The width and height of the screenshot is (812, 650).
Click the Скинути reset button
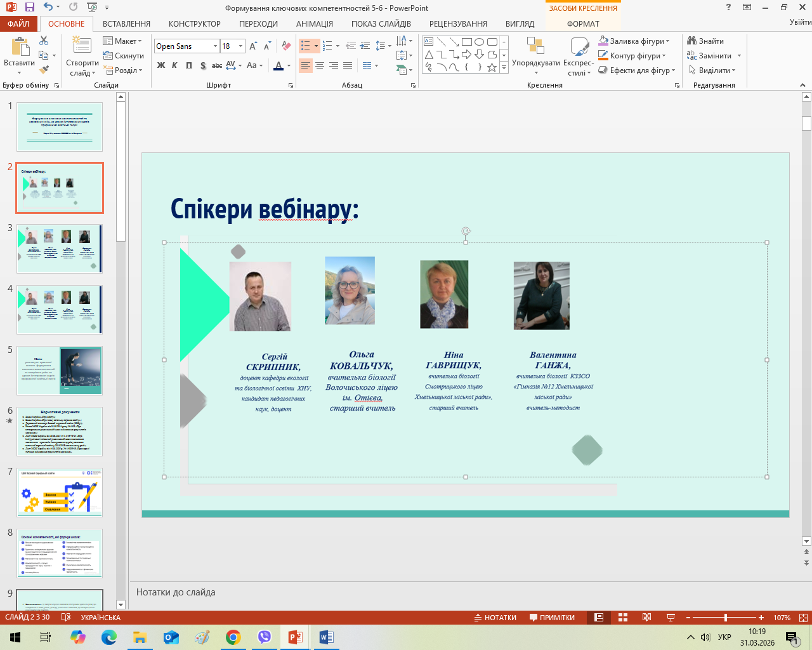pos(123,56)
